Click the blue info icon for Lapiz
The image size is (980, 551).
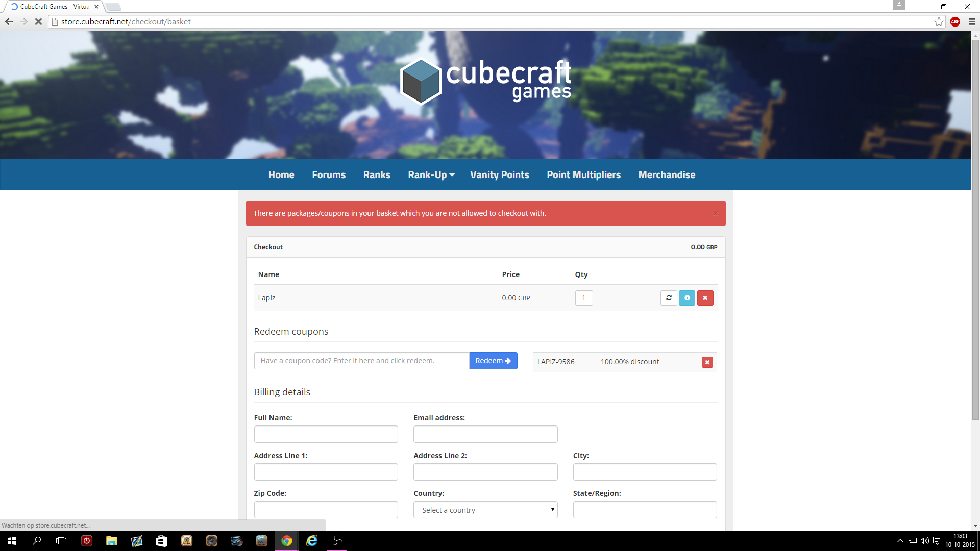coord(687,298)
